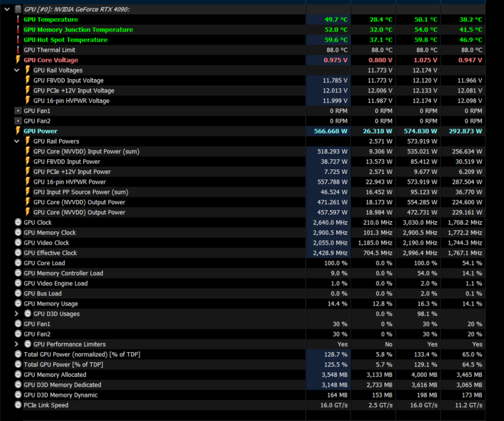Click the 574.830 W maximum GPU Power value

pos(421,131)
